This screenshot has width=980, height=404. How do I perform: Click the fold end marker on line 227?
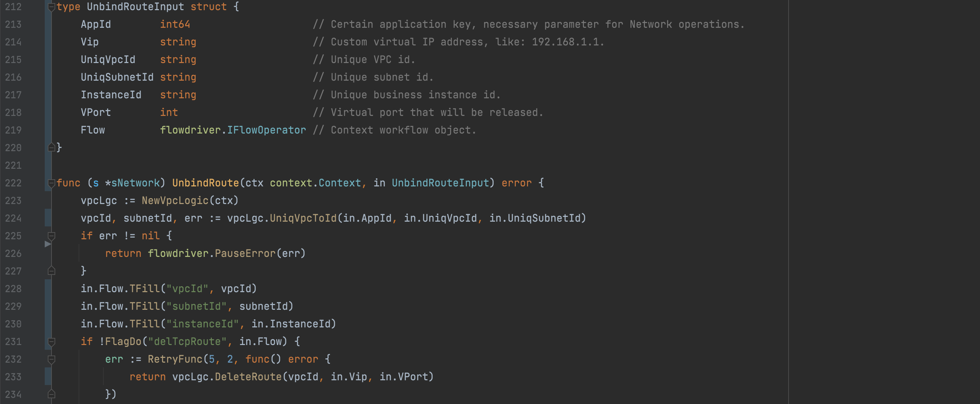(52, 271)
